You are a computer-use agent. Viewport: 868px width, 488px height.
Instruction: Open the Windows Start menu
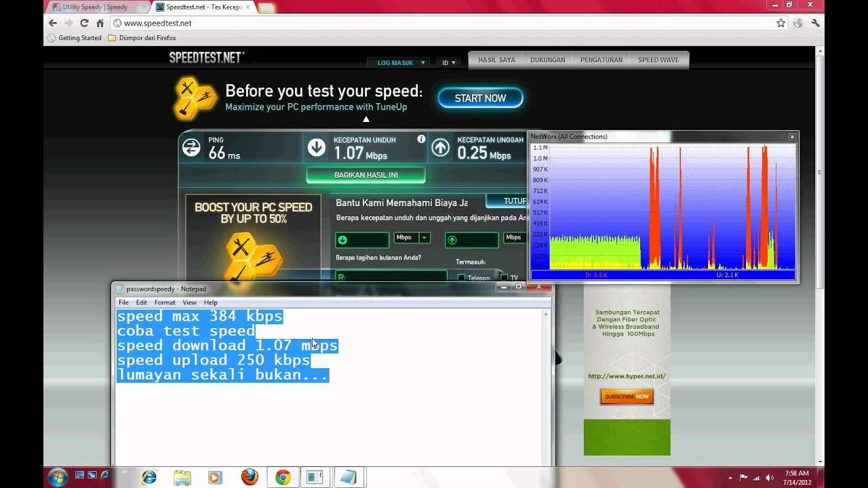point(58,477)
